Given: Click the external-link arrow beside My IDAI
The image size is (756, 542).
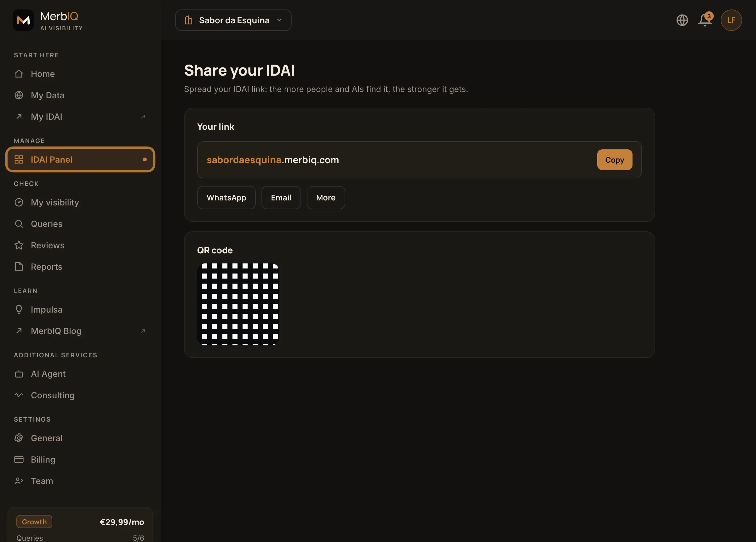Looking at the screenshot, I should pyautogui.click(x=143, y=116).
